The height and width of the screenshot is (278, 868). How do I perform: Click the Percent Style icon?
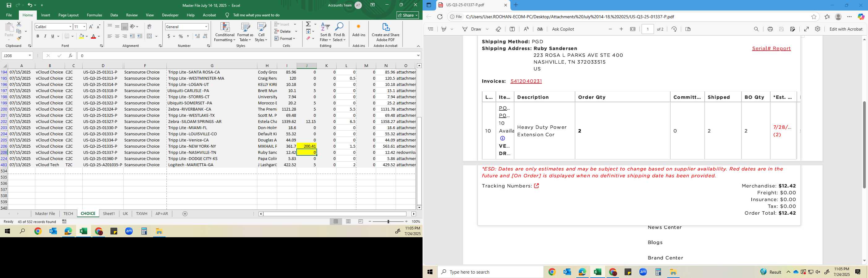pyautogui.click(x=181, y=36)
